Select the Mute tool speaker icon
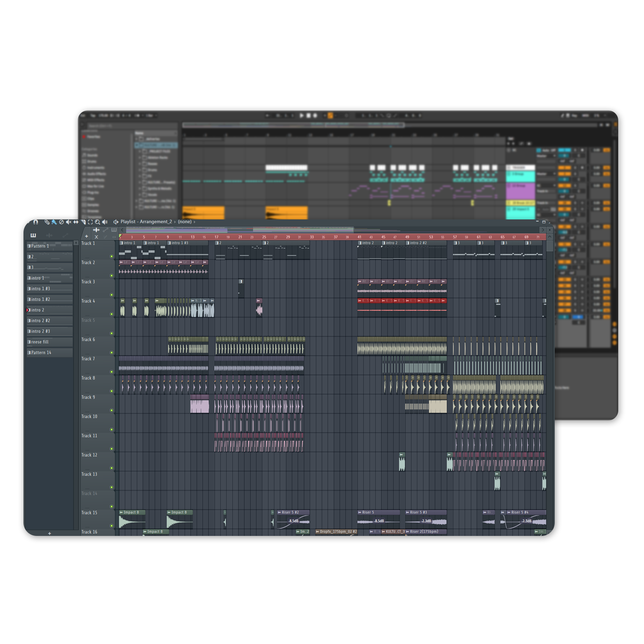Viewport: 644px width, 644px height. click(69, 222)
